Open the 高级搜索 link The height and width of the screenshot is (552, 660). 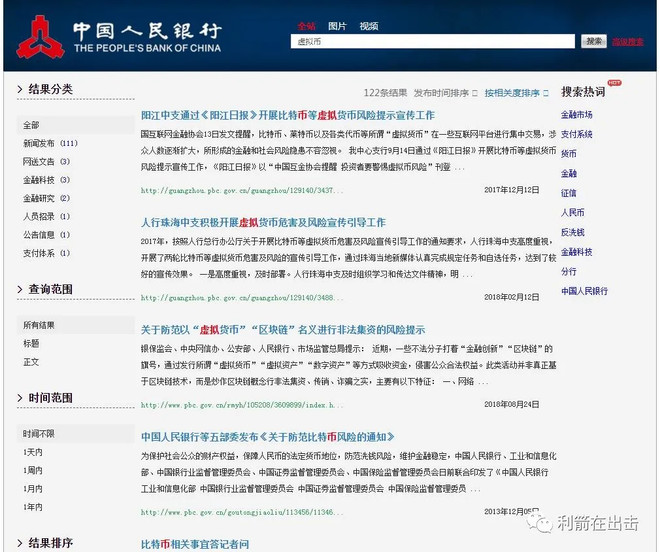tap(627, 42)
